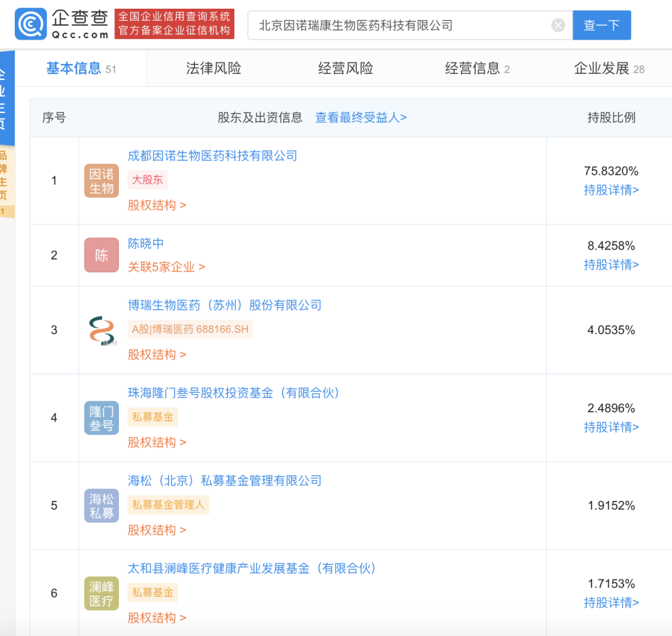Open the 企业发展 tab
Screen dimensions: 672x636
(x=609, y=68)
